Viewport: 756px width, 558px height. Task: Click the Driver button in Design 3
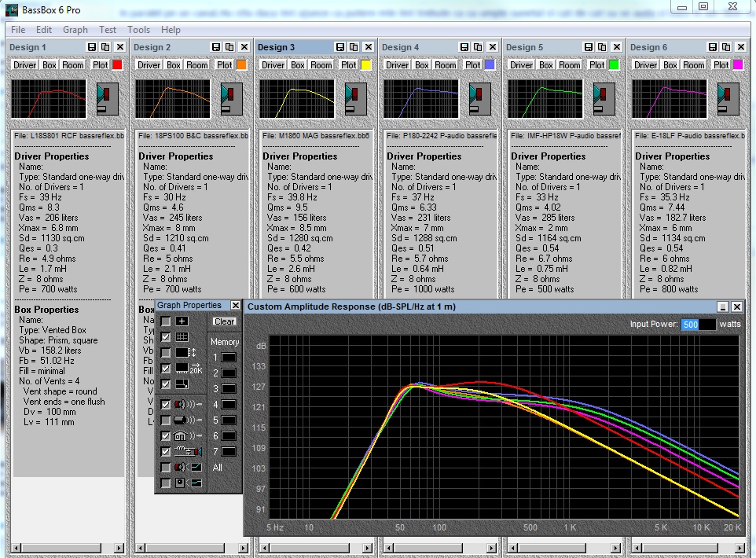(273, 65)
